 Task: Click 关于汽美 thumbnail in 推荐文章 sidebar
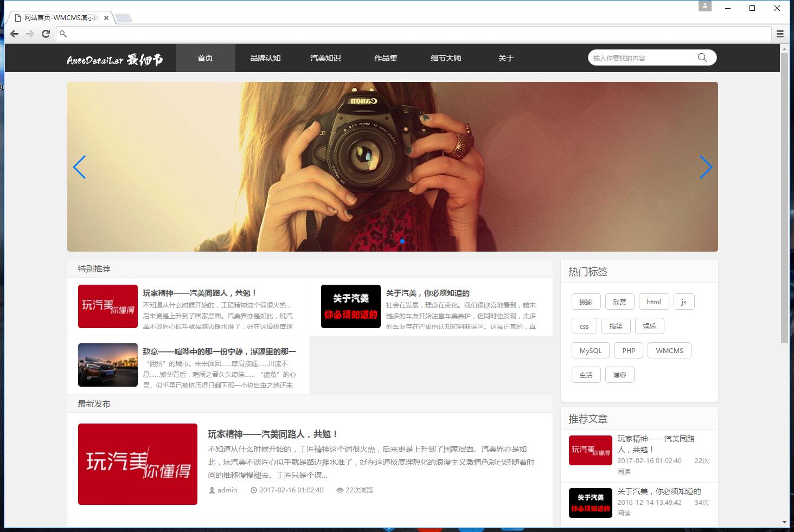coord(591,503)
